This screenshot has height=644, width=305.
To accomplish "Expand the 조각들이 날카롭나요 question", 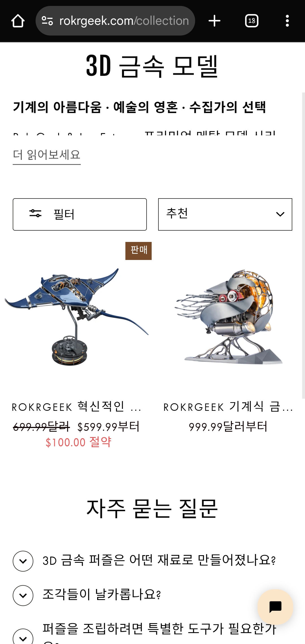I will tap(23, 596).
